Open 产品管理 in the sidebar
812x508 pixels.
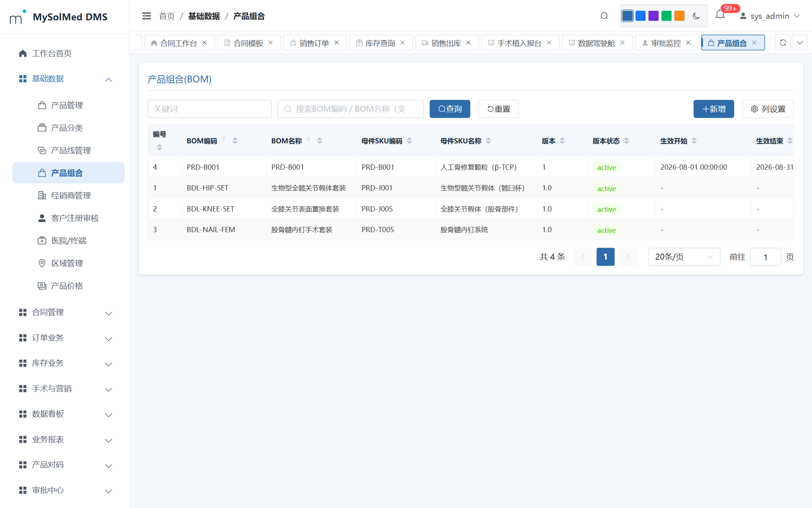tap(68, 105)
